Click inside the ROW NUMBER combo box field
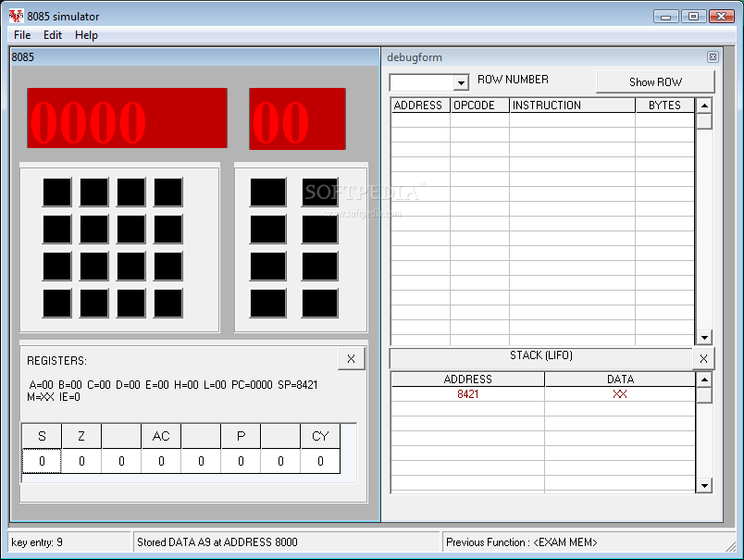744x560 pixels. point(421,83)
